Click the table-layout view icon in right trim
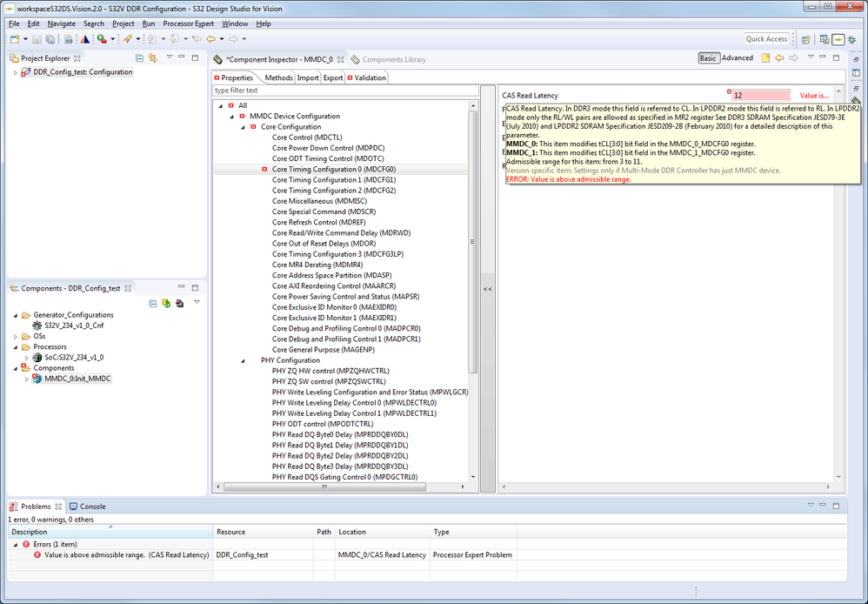Screen dimensions: 868x604 pyautogui.click(x=856, y=72)
